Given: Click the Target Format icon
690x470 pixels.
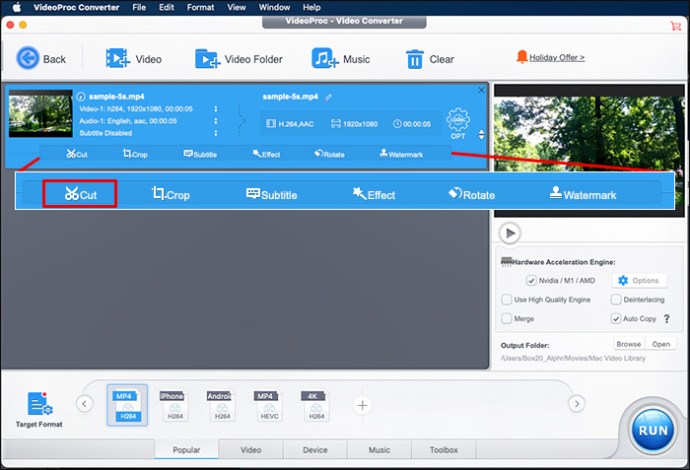Looking at the screenshot, I should (x=39, y=404).
